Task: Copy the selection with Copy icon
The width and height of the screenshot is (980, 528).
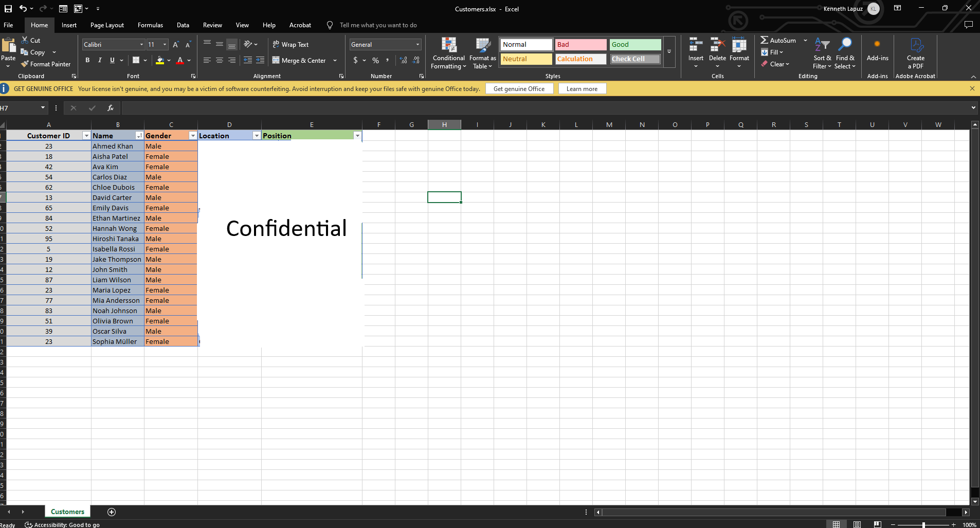Action: (25, 52)
